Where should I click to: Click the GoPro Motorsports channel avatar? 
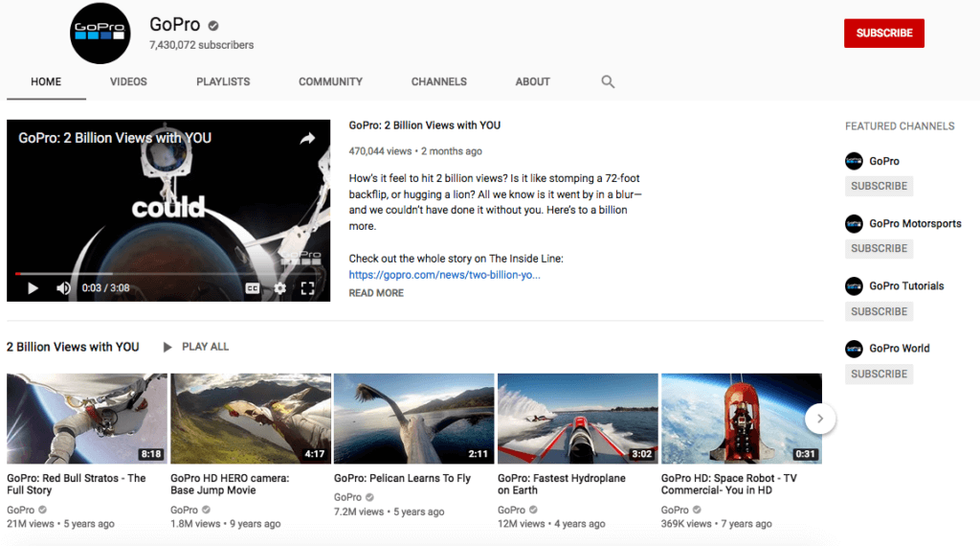pyautogui.click(x=854, y=224)
